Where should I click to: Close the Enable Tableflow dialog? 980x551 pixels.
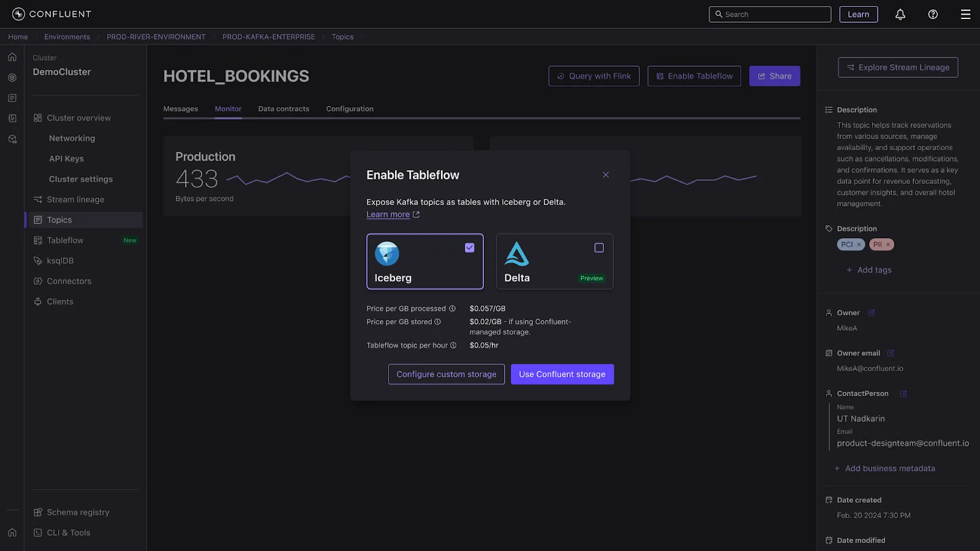pos(606,175)
